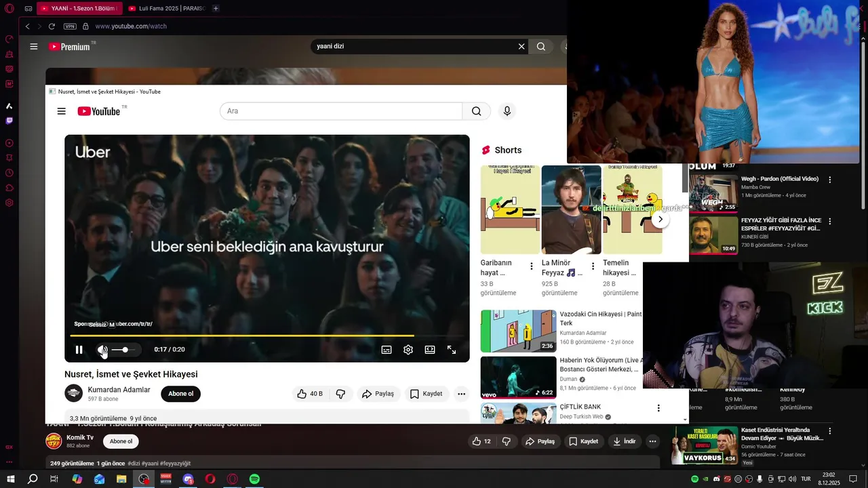
Task: Subscribe to Kumardan Adamlar
Action: (x=180, y=394)
